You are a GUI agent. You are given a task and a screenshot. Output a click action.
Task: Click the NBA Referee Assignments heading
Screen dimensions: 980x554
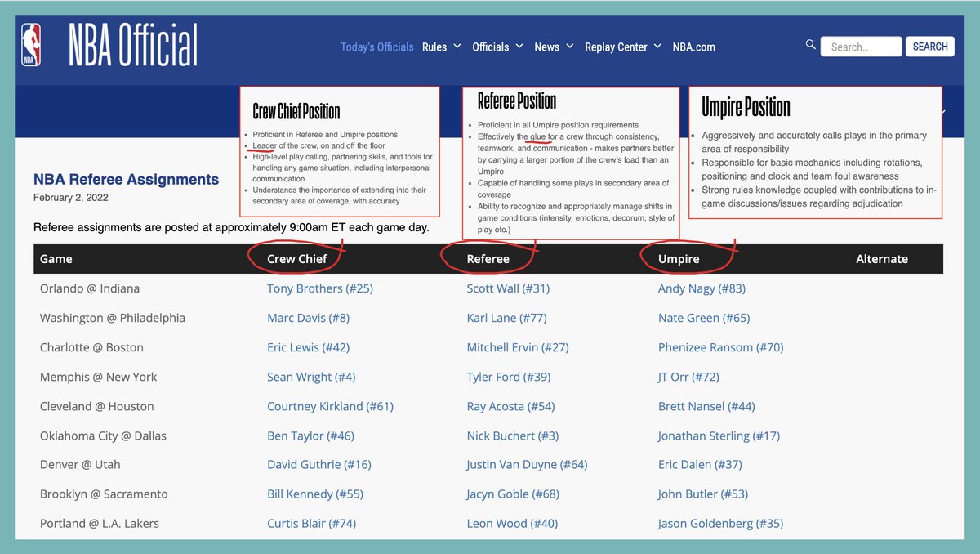pos(126,180)
